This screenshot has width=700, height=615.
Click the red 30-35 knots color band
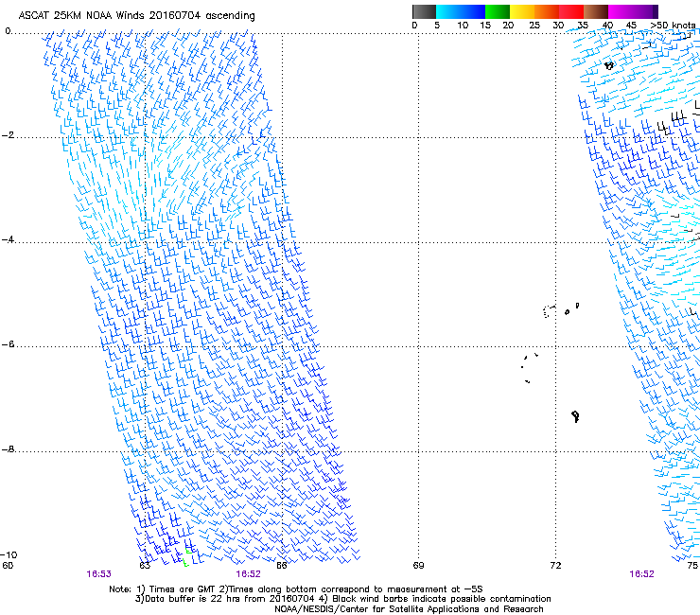(x=571, y=11)
